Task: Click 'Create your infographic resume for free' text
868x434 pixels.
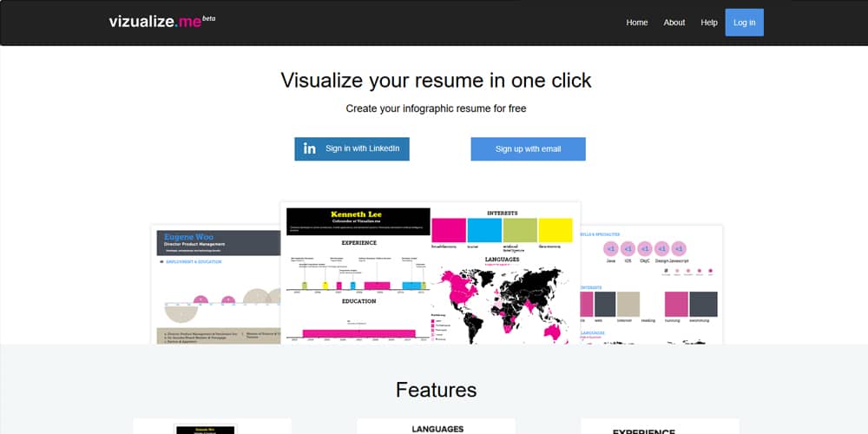Action: tap(436, 108)
